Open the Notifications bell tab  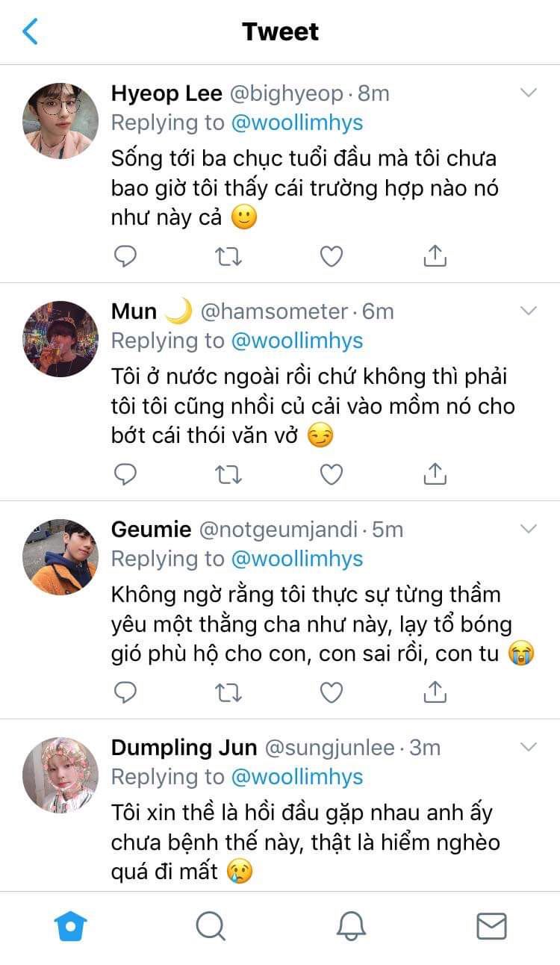[x=351, y=926]
